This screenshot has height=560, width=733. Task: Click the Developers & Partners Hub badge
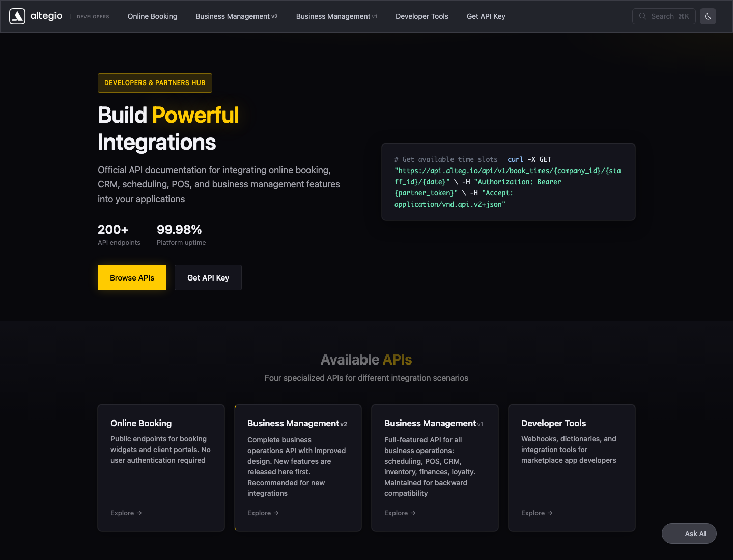point(155,83)
